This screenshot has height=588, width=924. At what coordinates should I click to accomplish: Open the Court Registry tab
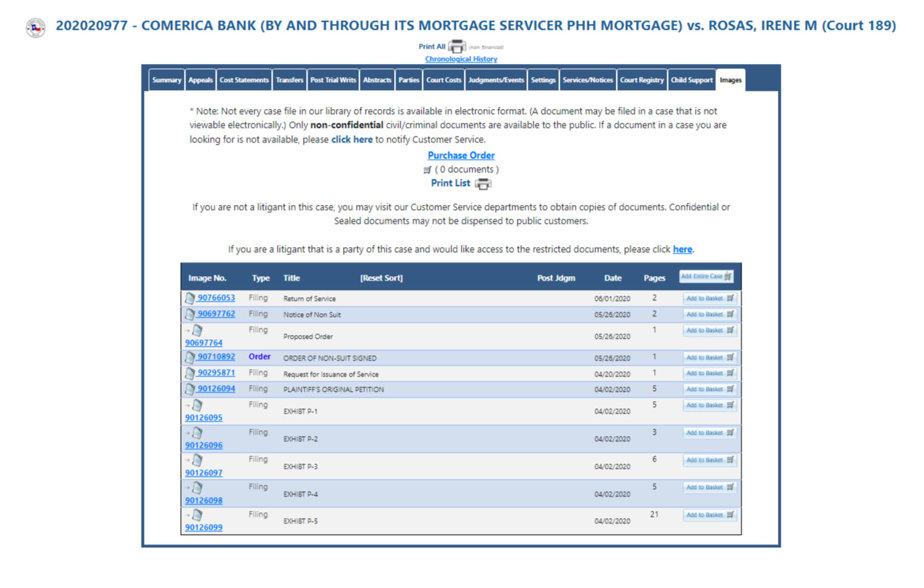pyautogui.click(x=642, y=80)
